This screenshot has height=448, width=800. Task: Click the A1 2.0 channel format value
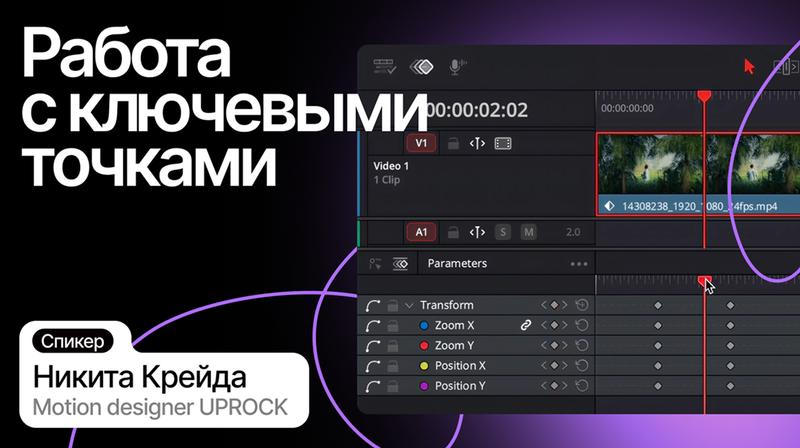click(573, 232)
